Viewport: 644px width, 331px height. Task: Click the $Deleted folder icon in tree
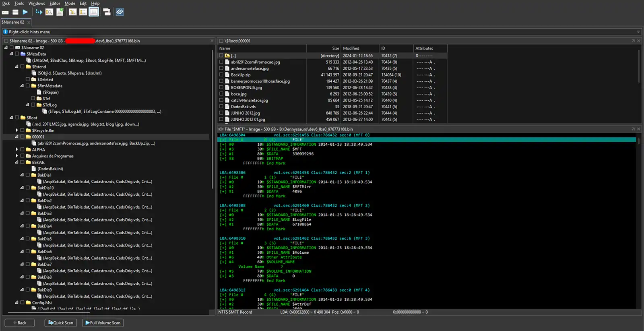(33, 79)
